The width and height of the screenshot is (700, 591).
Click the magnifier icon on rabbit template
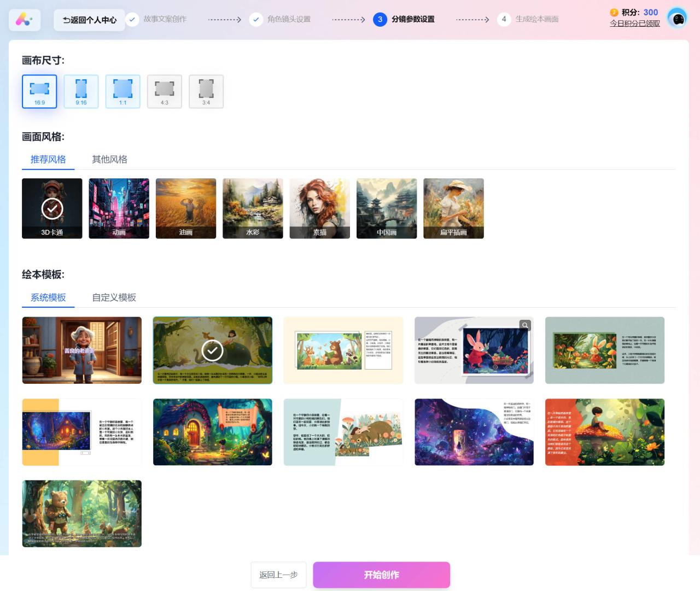click(x=525, y=325)
